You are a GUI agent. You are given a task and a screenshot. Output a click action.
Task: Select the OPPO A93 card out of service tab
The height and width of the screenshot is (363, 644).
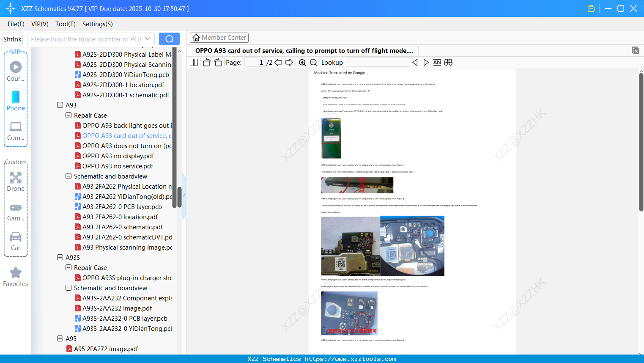click(304, 51)
